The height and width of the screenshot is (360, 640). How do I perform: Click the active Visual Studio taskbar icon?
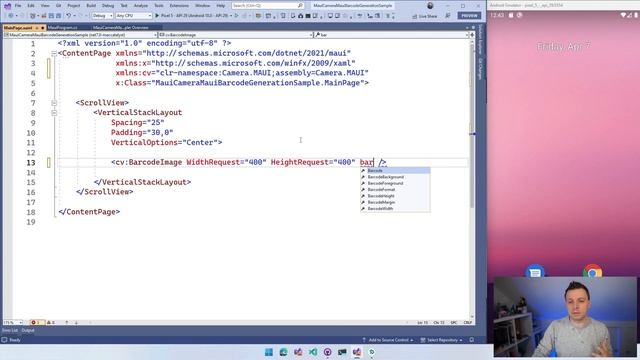pyautogui.click(x=357, y=352)
